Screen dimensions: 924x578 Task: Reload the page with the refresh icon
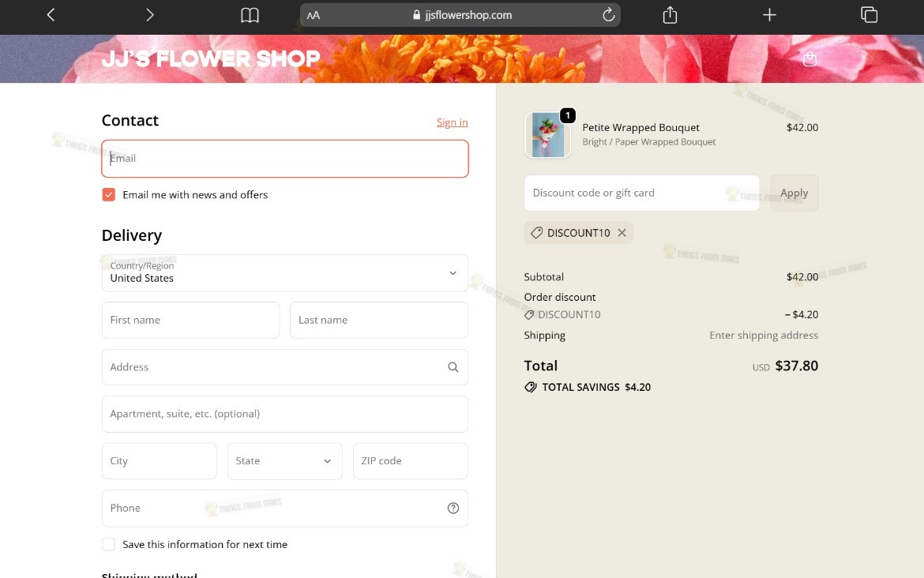(x=608, y=15)
